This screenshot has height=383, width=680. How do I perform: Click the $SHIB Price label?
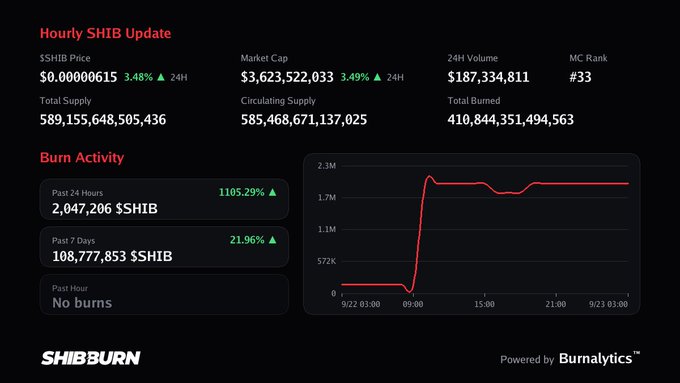point(65,58)
